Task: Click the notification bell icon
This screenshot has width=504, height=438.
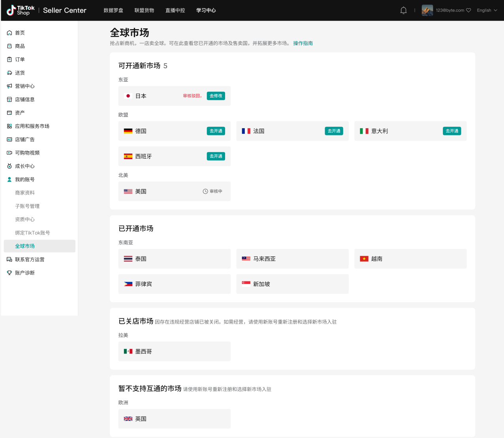Action: click(x=403, y=10)
